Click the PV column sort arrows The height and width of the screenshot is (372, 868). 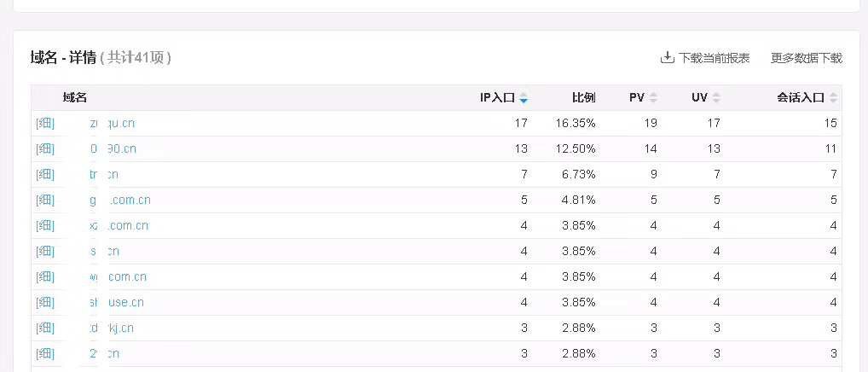pos(653,98)
